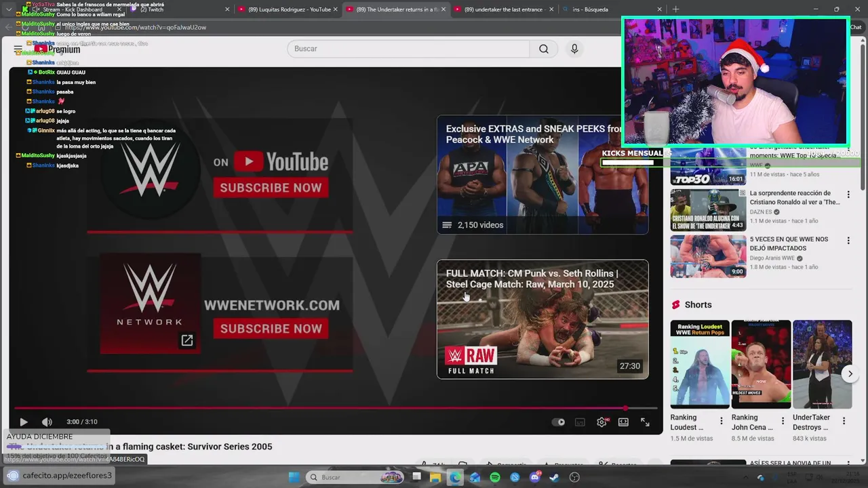Open File Explorer from the taskbar

click(x=435, y=477)
